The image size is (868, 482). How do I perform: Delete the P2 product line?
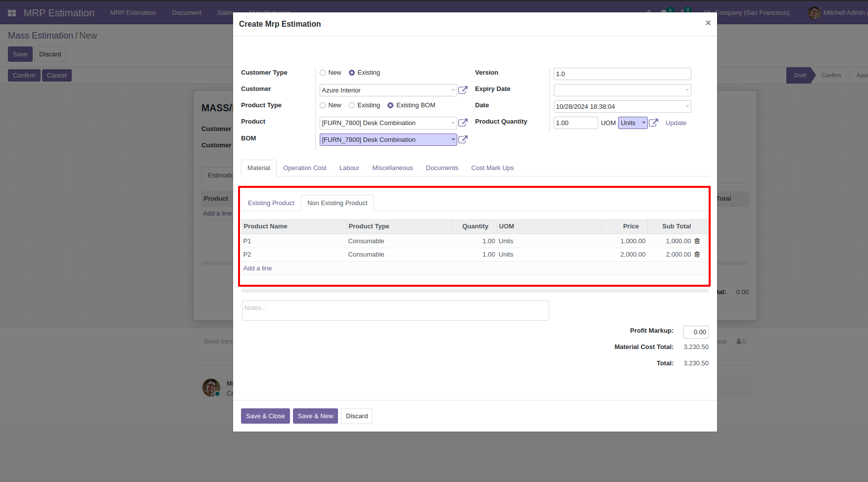697,255
